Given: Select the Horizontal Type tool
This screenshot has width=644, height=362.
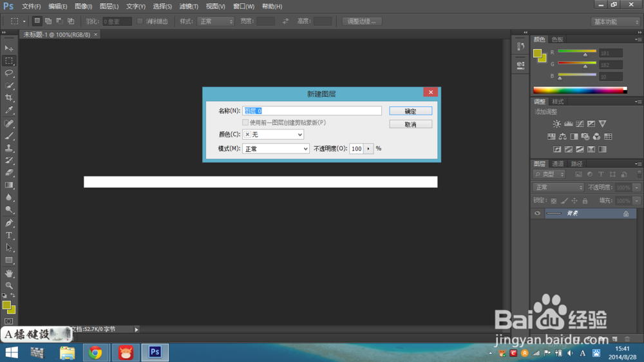Looking at the screenshot, I should pos(9,235).
